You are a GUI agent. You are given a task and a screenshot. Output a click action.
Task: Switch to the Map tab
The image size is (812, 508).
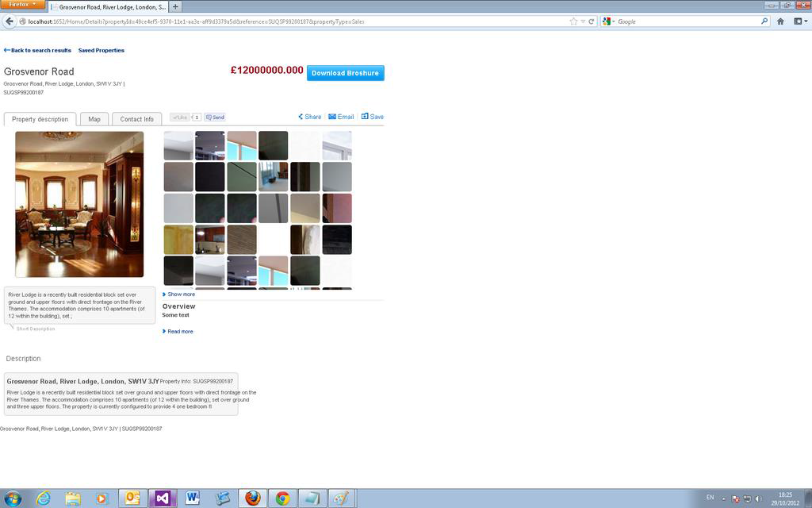tap(94, 119)
